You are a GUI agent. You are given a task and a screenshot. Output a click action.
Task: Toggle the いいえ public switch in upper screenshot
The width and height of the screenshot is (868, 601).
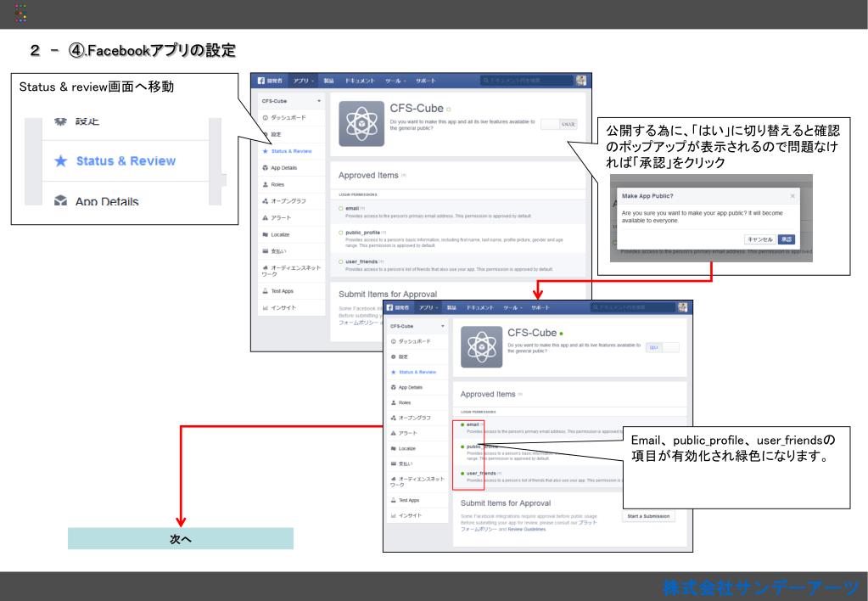click(559, 124)
